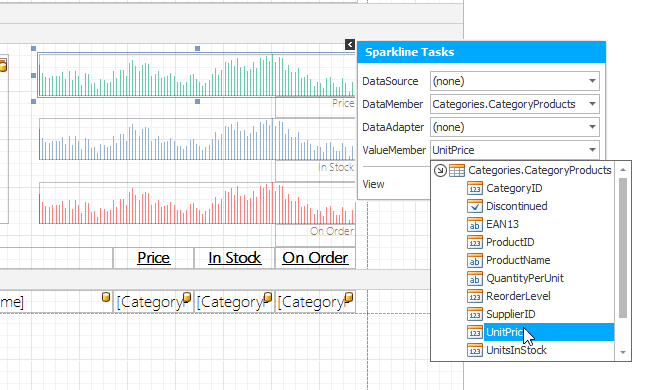This screenshot has width=650, height=390.
Task: Click the ProductName text field icon
Action: (x=475, y=260)
